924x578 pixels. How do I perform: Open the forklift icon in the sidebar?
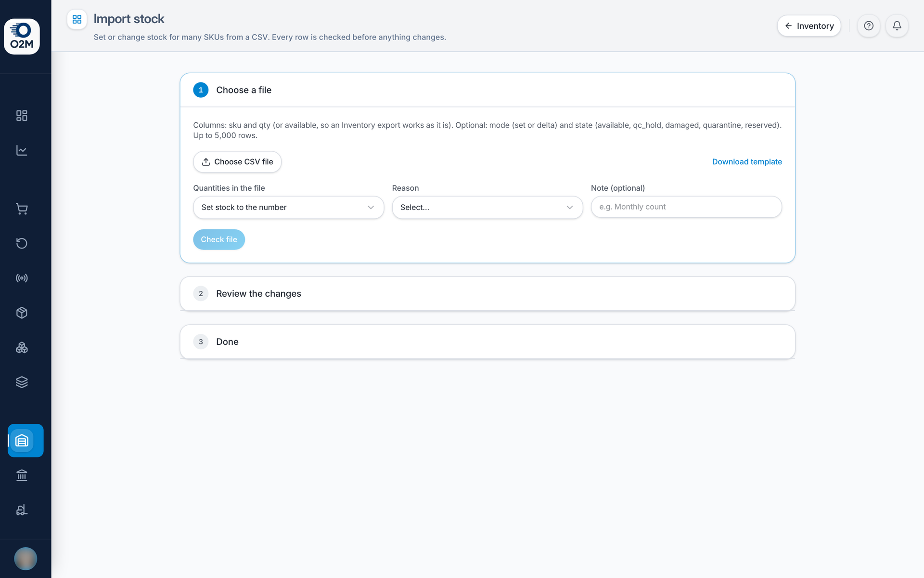(22, 510)
